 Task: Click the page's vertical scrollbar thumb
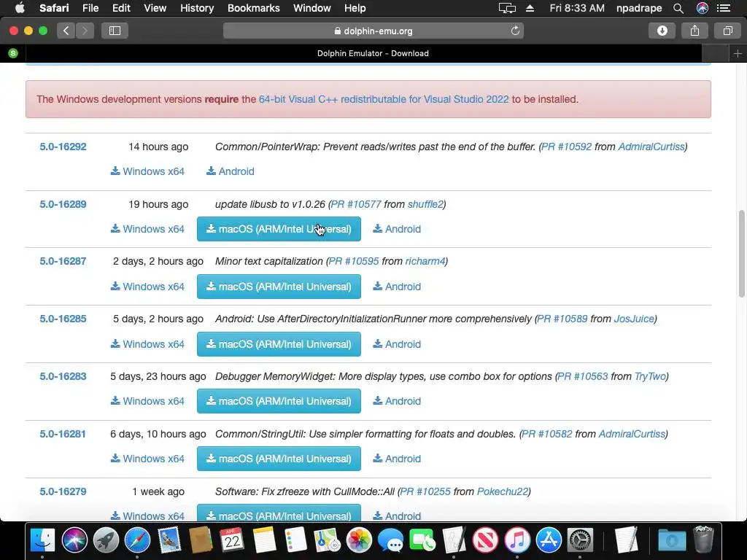(x=741, y=253)
